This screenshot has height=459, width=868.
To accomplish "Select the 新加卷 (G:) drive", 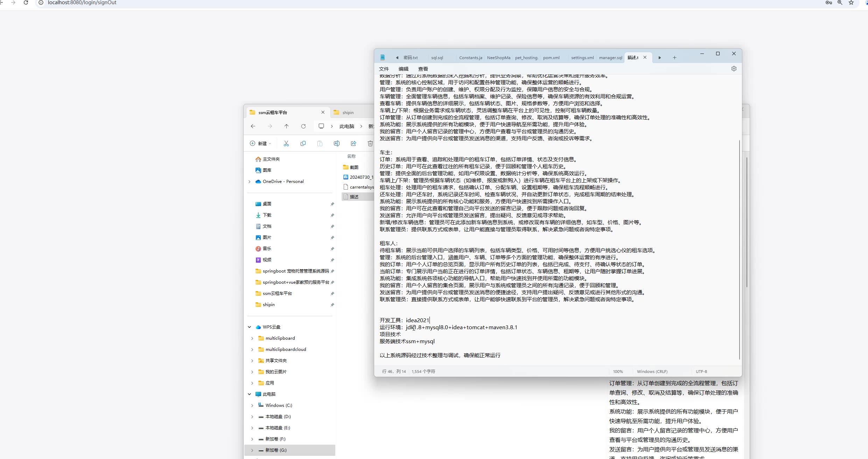I will [x=290, y=450].
